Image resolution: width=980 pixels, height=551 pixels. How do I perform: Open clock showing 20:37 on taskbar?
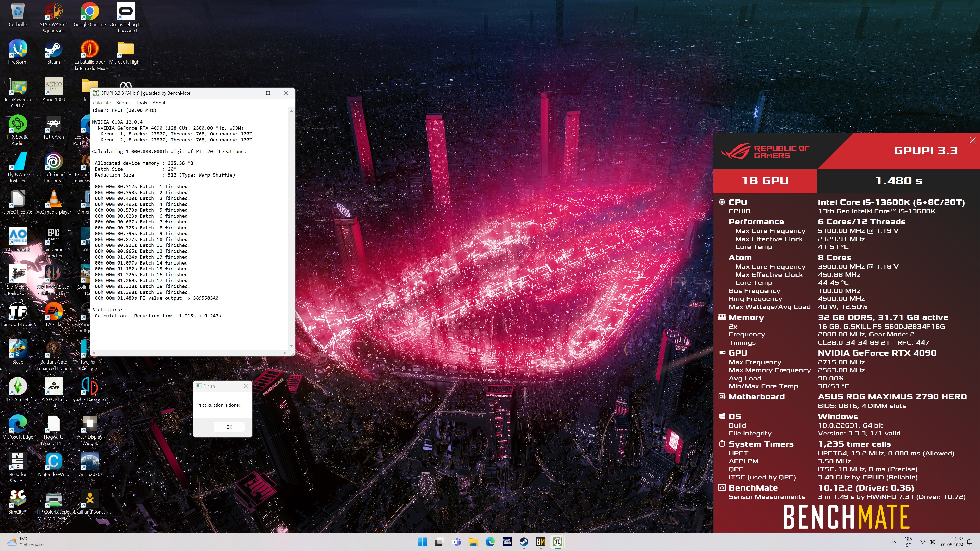point(952,542)
